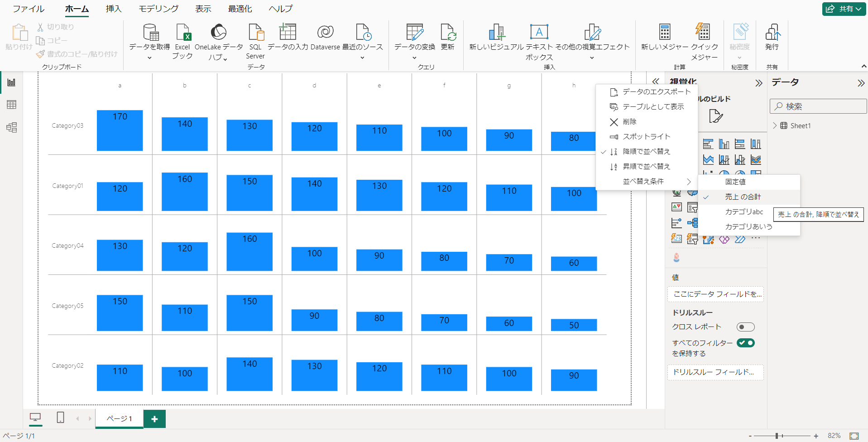
Task: Select カテゴリabc sort option
Action: pyautogui.click(x=749, y=211)
